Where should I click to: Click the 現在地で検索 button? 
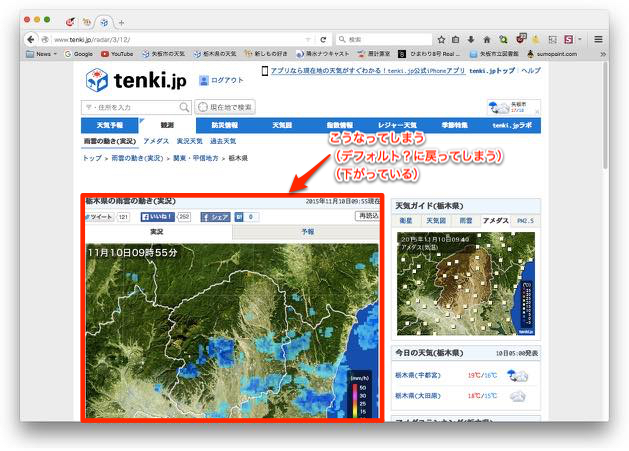coord(226,107)
